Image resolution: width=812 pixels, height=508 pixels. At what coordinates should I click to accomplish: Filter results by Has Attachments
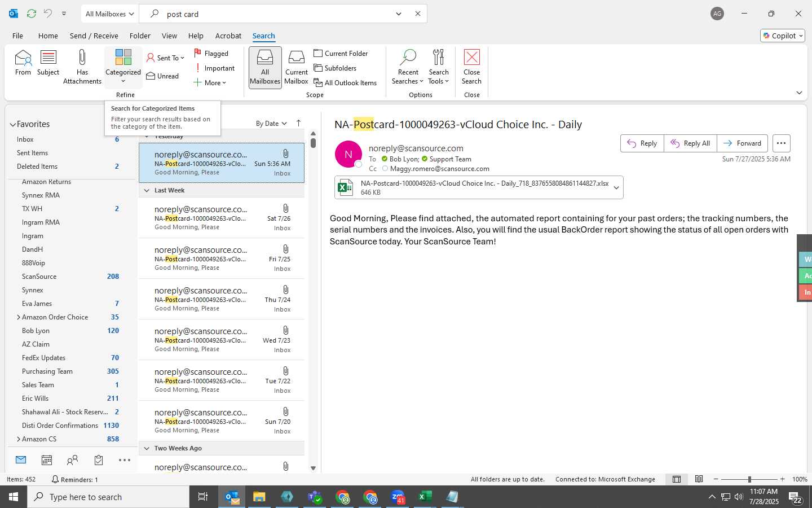[x=82, y=67]
